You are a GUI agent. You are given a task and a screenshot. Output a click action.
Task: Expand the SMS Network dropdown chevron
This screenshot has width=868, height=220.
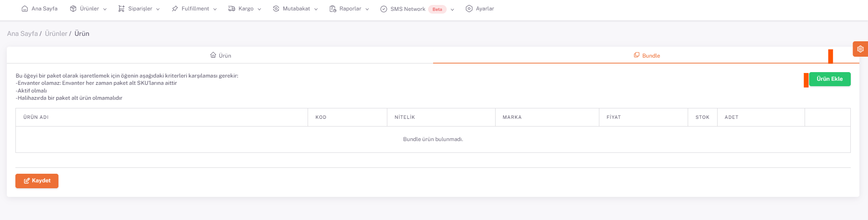pos(452,10)
